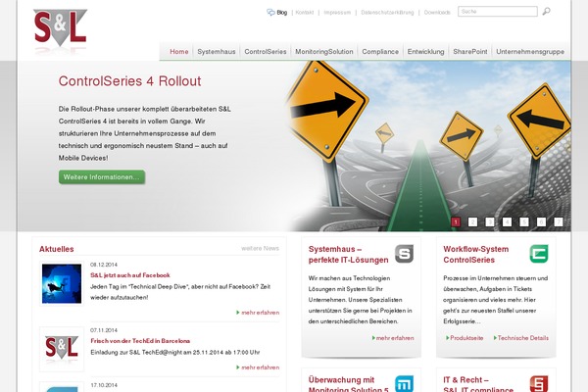This screenshot has width=588, height=392.
Task: Click the 'Systemhaus – perfekte IT-Lösungen' heading
Action: tap(348, 255)
